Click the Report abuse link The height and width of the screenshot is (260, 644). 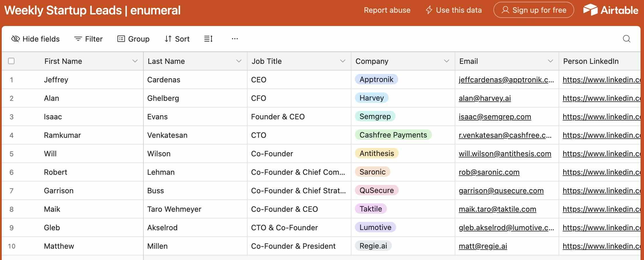[387, 10]
